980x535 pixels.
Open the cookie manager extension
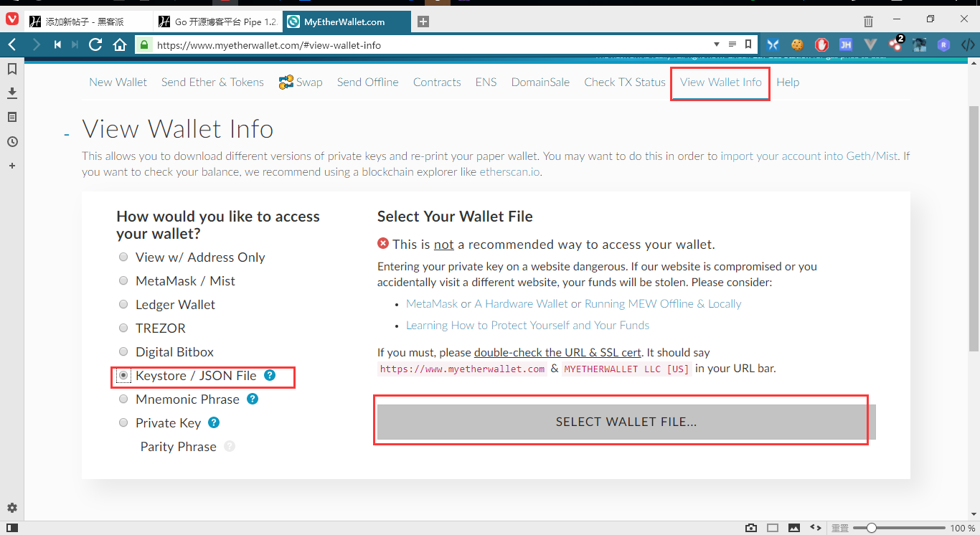coord(797,44)
